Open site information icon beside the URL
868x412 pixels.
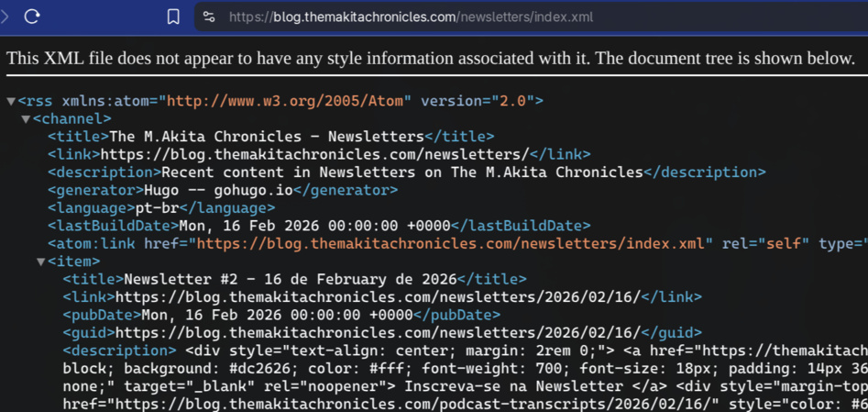click(x=209, y=17)
